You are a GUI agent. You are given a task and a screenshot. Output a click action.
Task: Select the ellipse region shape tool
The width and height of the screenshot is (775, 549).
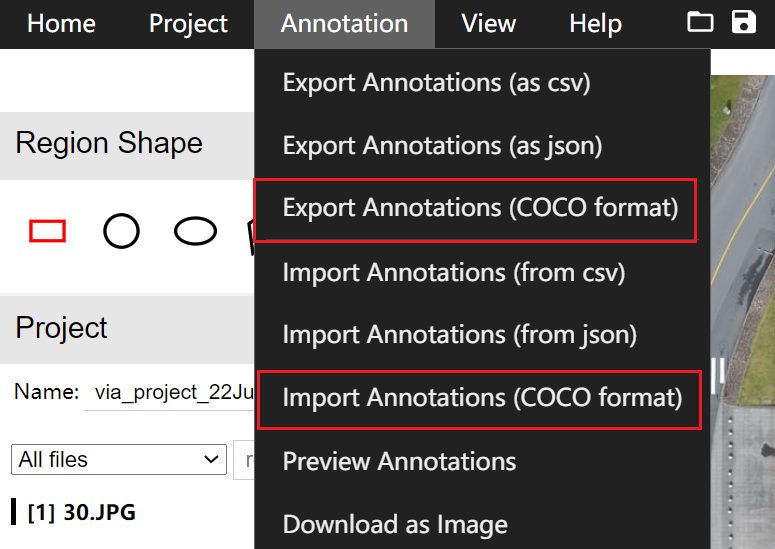[195, 231]
